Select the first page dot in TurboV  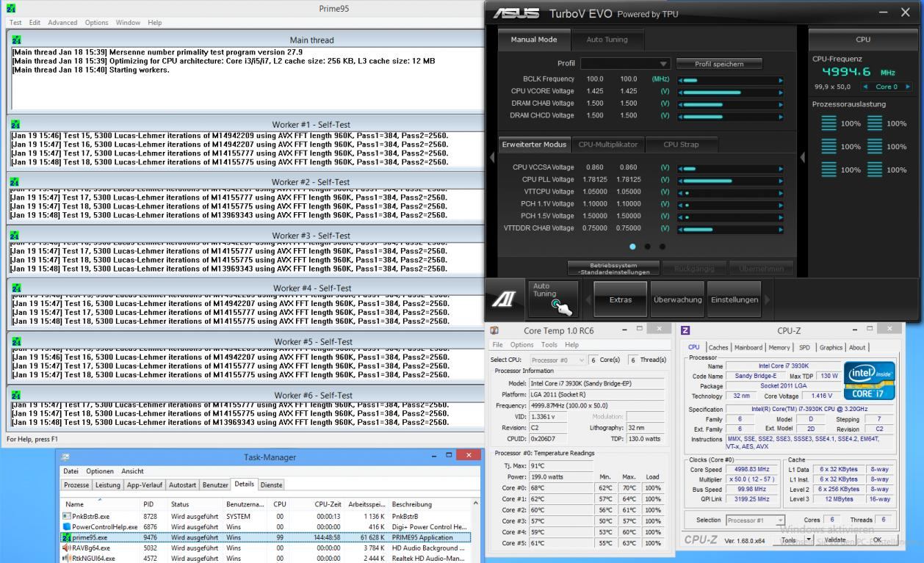click(632, 247)
